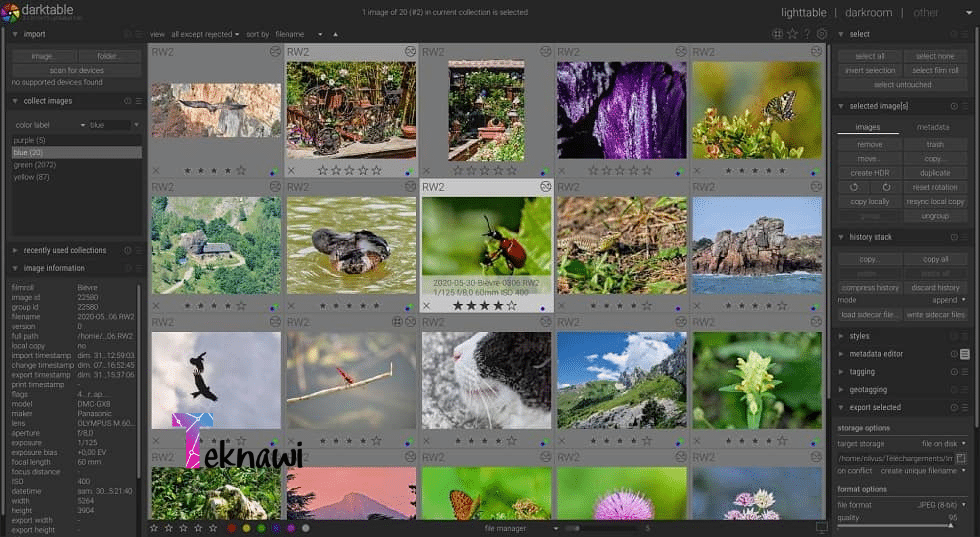Click the help question mark icon
The height and width of the screenshot is (537, 980).
pos(807,34)
